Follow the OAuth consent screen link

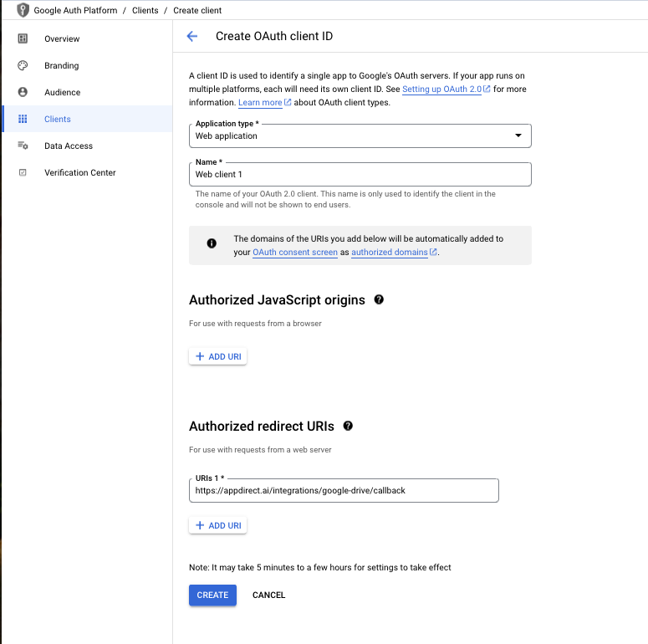tap(295, 252)
